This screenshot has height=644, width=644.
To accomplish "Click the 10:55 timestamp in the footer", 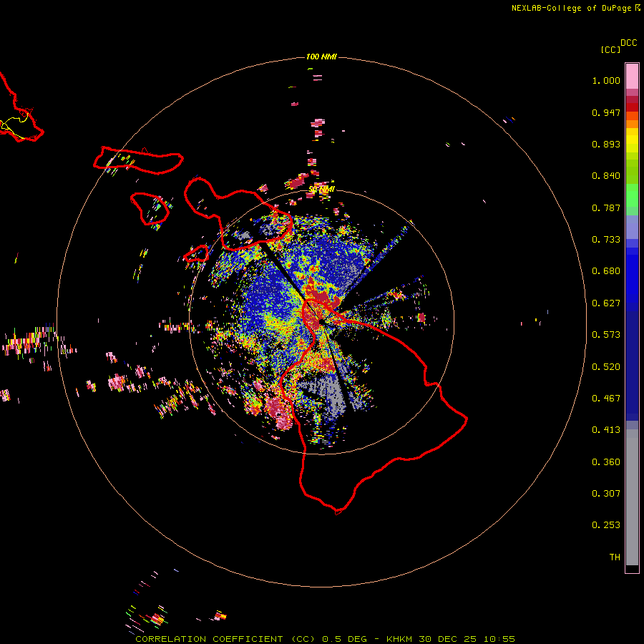I will (499, 639).
